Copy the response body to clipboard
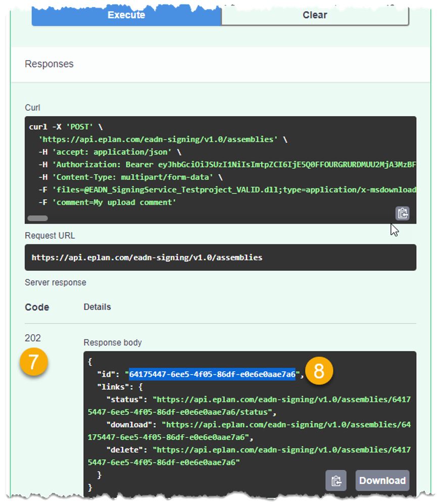 tap(336, 481)
